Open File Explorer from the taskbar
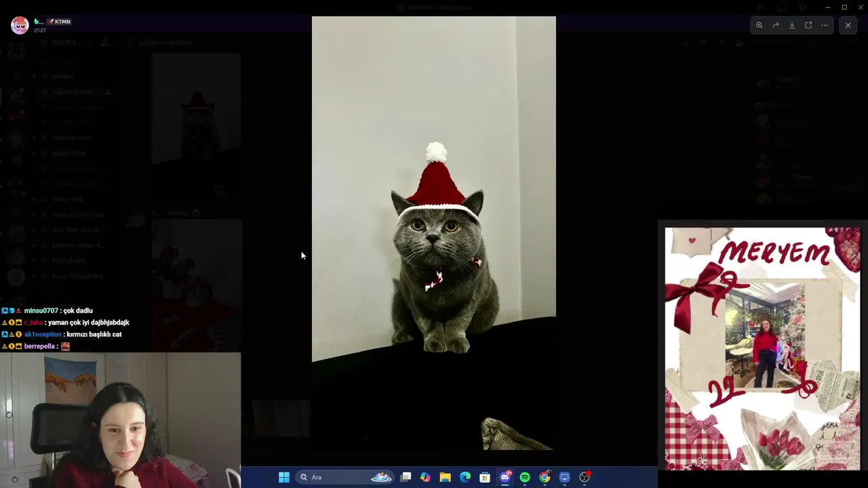868x488 pixels. [x=445, y=477]
